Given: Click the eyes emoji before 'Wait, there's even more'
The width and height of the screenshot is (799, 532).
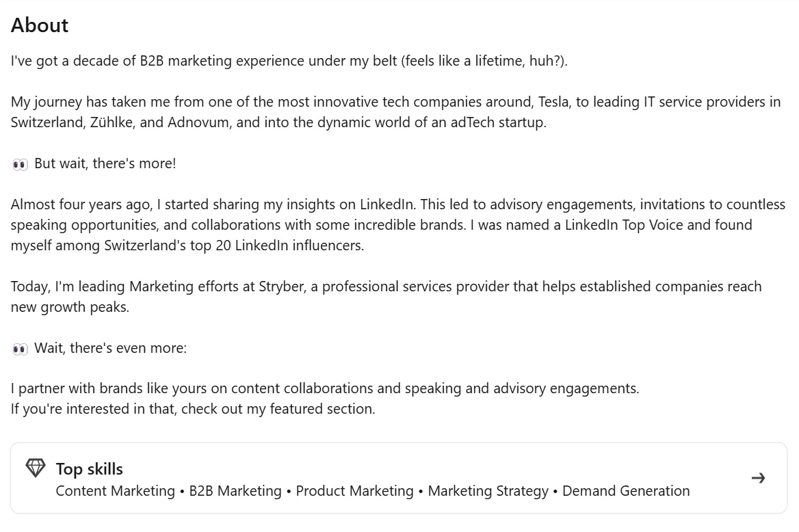Looking at the screenshot, I should (x=19, y=347).
